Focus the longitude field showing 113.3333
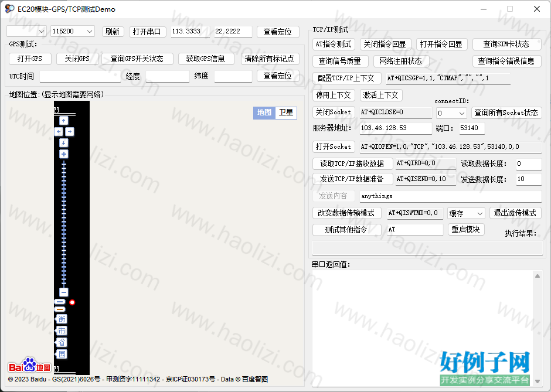The image size is (551, 392). pyautogui.click(x=191, y=31)
